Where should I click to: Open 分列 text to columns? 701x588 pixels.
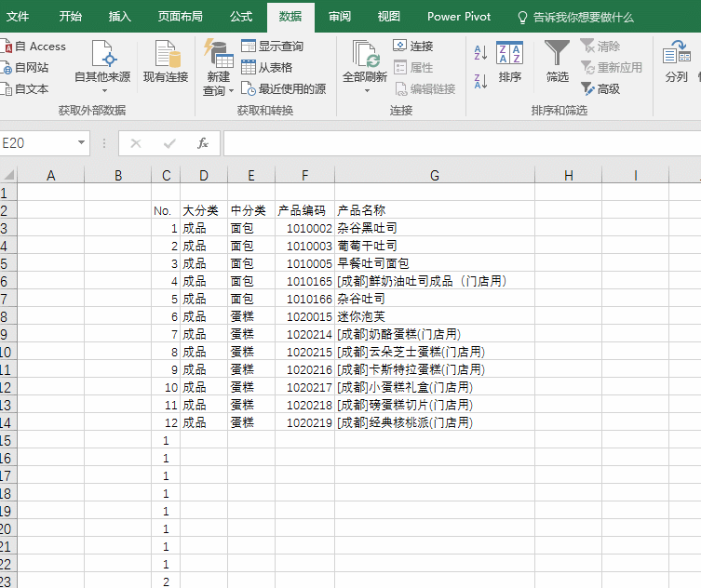(x=677, y=63)
